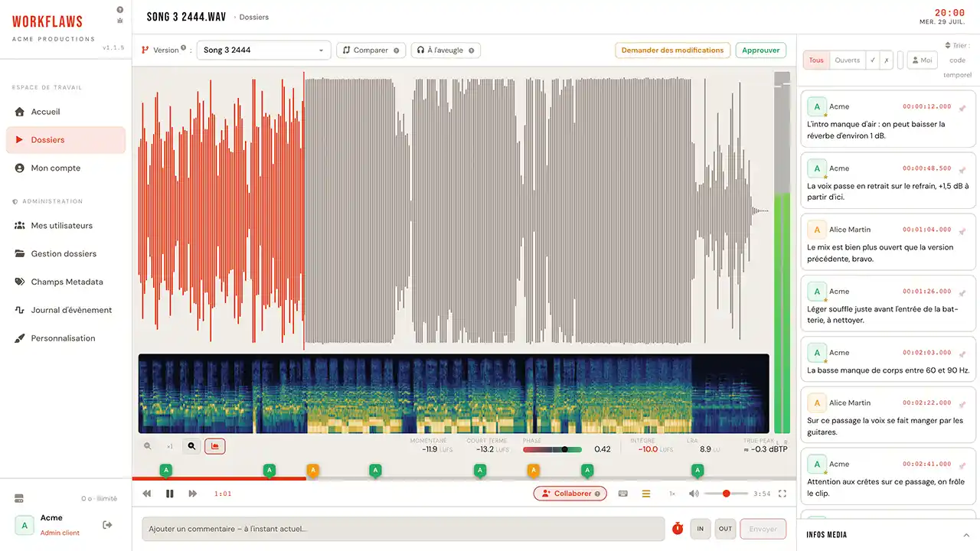
Task: Expand the Infos Media panel
Action: [888, 535]
